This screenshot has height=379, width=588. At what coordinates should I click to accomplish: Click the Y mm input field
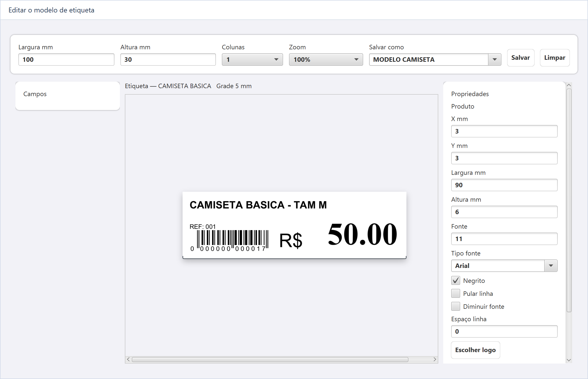tap(504, 158)
